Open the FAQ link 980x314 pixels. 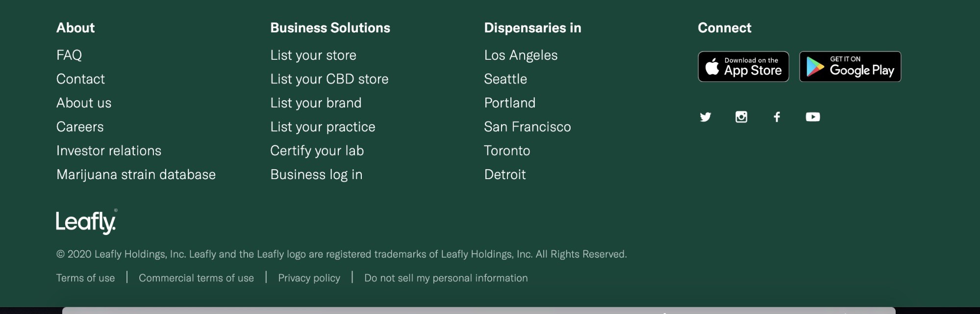(x=69, y=55)
